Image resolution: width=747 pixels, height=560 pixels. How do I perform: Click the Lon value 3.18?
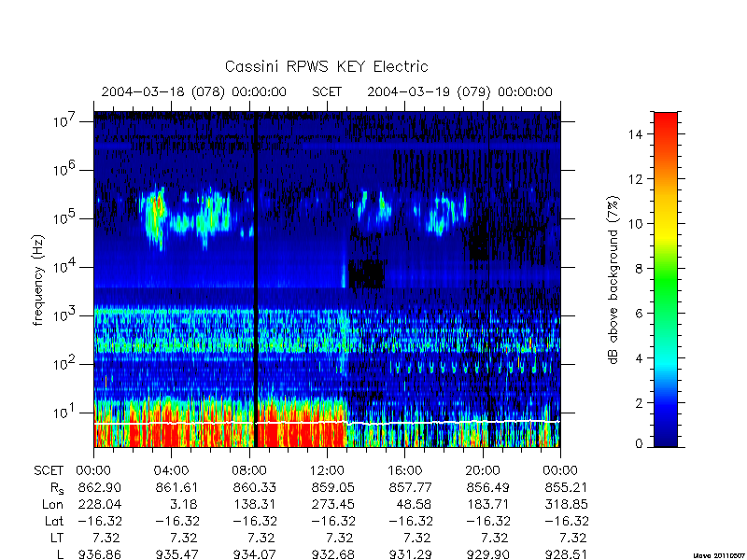183,504
